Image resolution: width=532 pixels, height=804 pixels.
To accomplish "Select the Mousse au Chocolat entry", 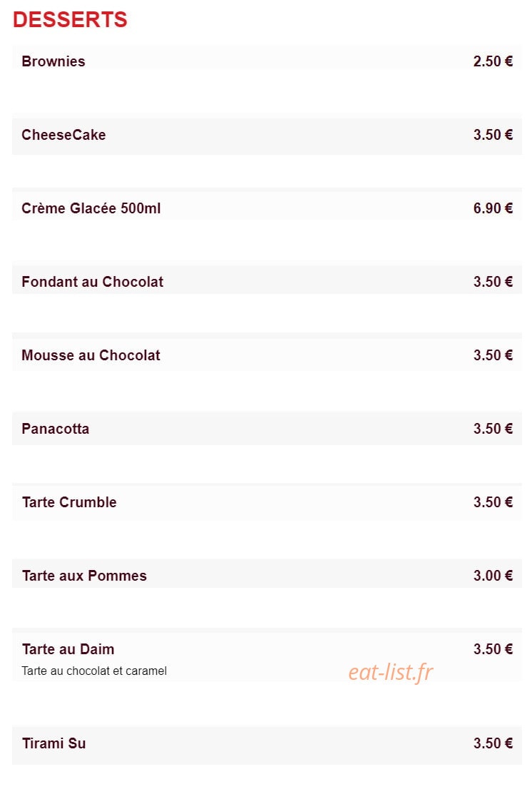I will [x=91, y=355].
